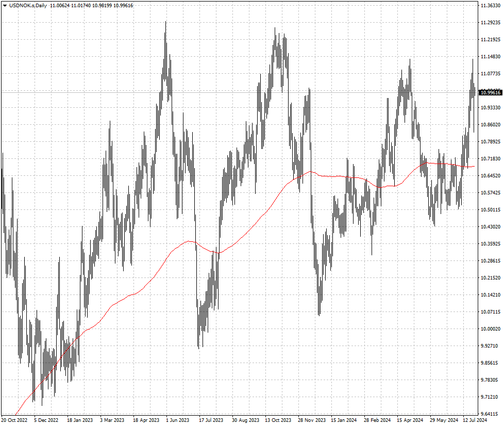Click the 12 Jul 2024 date label

click(475, 420)
